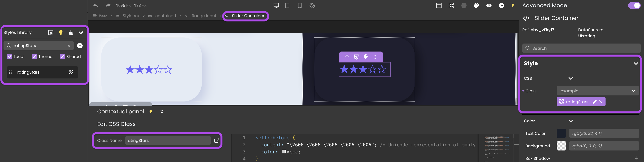
Task: Click the dashed grid guides icon
Action: click(451, 5)
